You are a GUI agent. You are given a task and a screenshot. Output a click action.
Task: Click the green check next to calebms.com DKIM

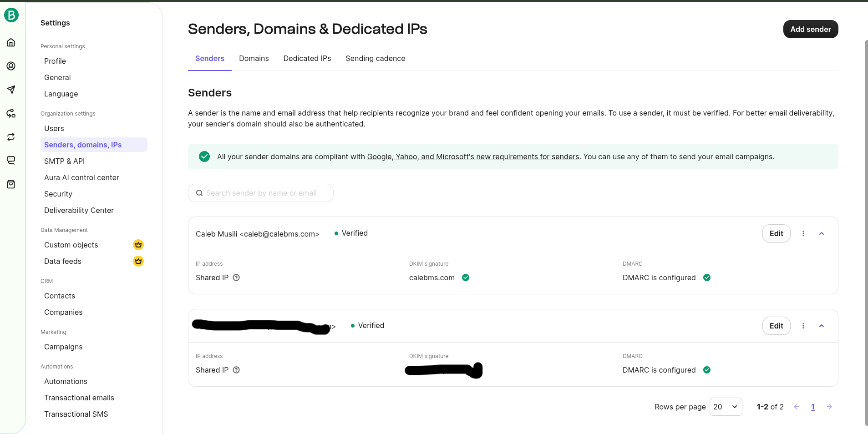[466, 278]
